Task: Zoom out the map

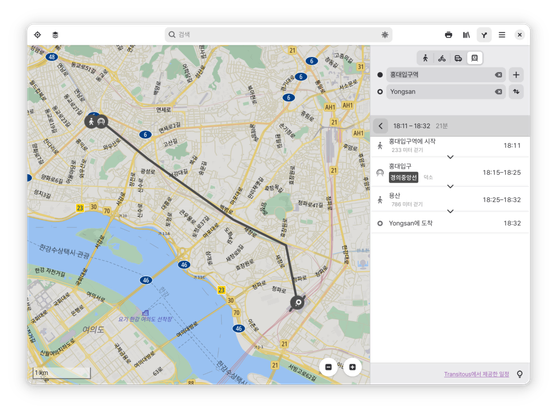Action: pos(329,367)
